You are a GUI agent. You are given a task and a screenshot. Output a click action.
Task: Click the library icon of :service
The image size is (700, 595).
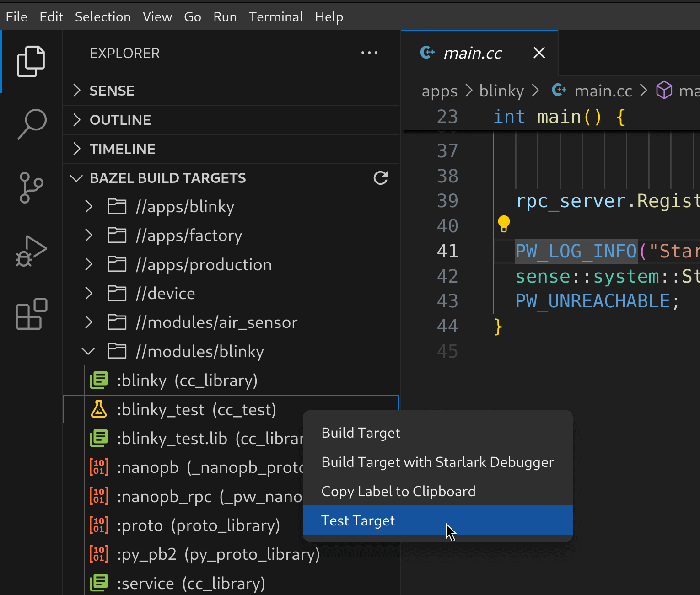99,583
